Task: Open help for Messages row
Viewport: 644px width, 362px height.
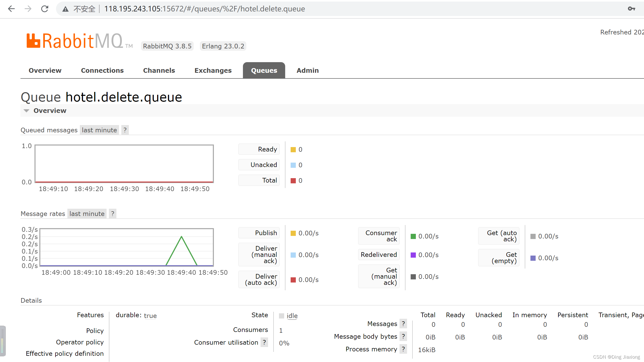Action: (x=403, y=324)
